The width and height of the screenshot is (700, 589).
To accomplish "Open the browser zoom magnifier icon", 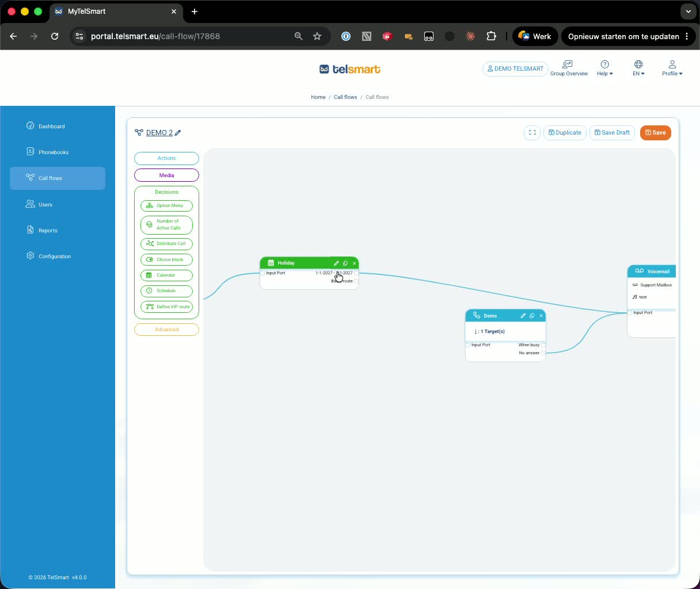I will (298, 36).
